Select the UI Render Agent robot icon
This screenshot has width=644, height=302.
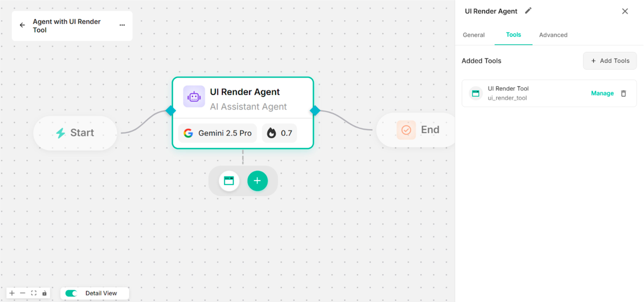(x=194, y=97)
